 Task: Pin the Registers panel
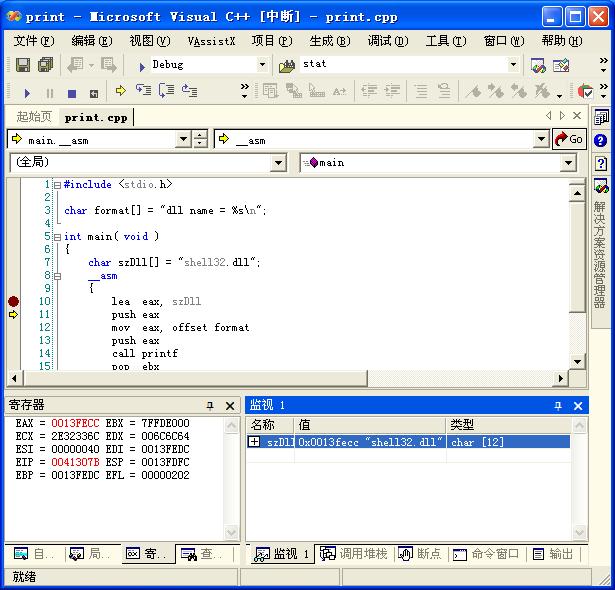click(210, 406)
